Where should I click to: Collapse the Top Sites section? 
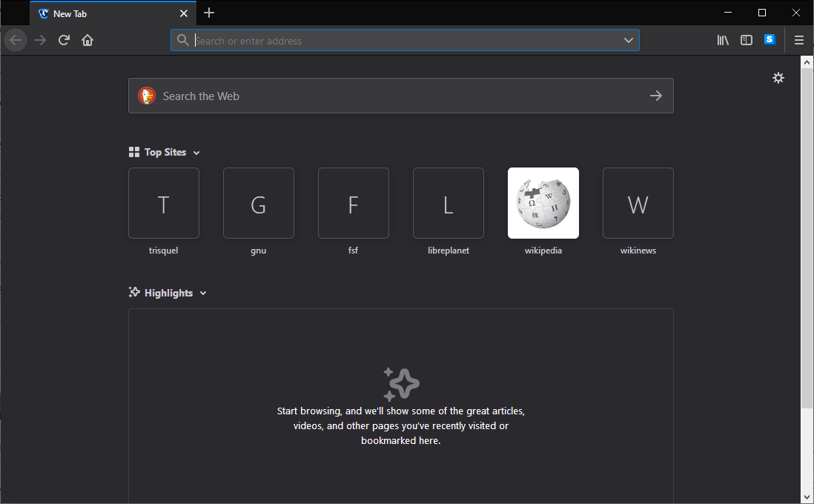click(x=196, y=153)
